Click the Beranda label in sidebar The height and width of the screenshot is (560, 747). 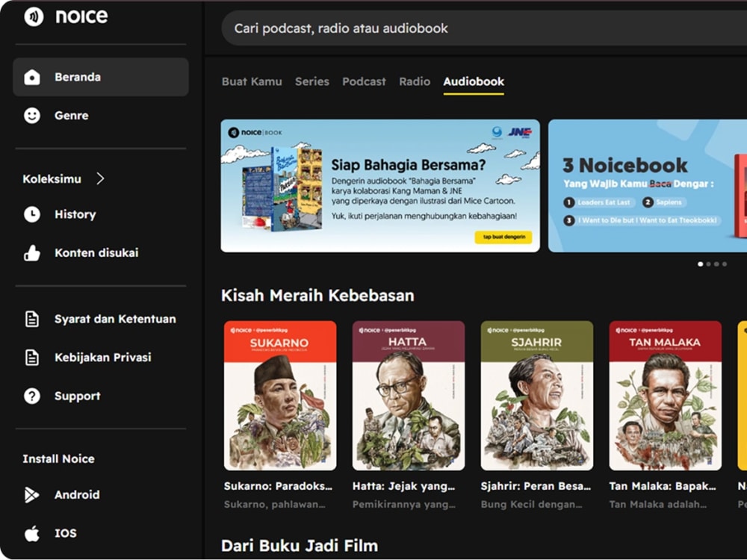pos(78,77)
